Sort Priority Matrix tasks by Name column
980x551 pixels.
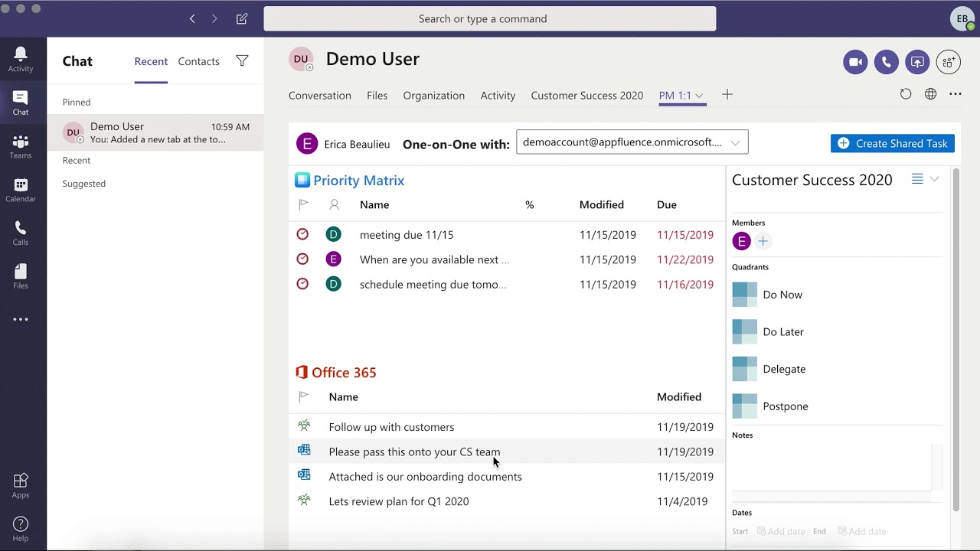tap(374, 205)
